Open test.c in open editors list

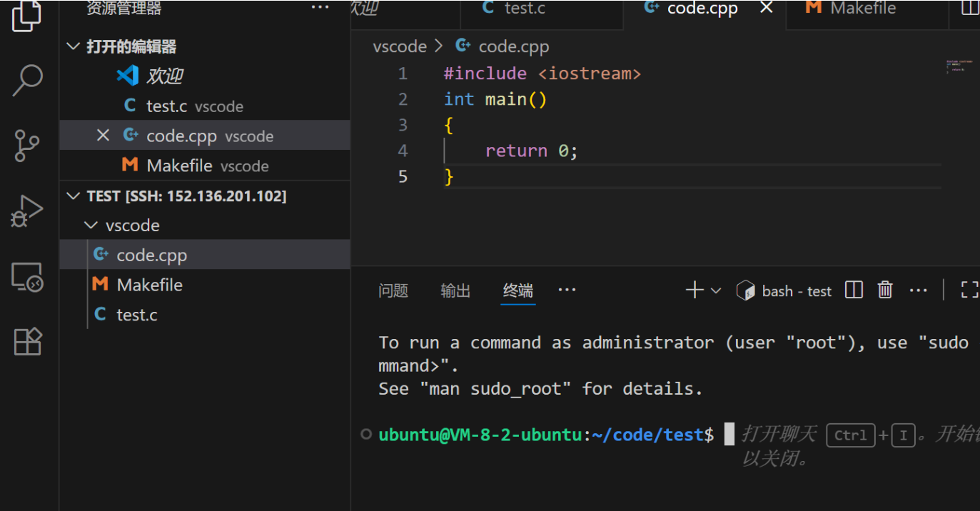pyautogui.click(x=205, y=106)
